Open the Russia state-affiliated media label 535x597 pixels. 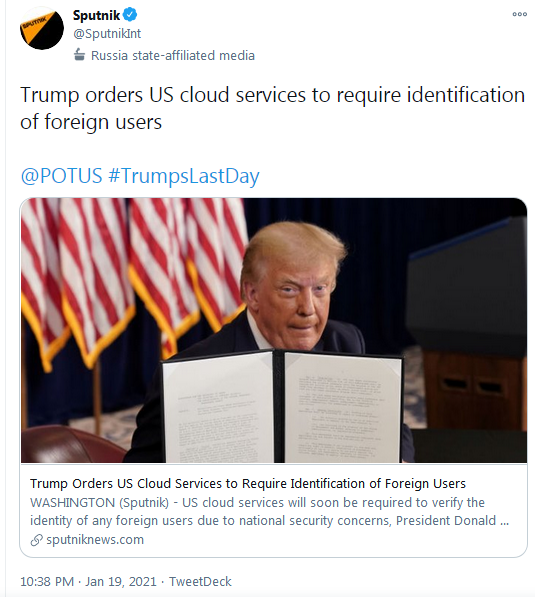pos(172,56)
